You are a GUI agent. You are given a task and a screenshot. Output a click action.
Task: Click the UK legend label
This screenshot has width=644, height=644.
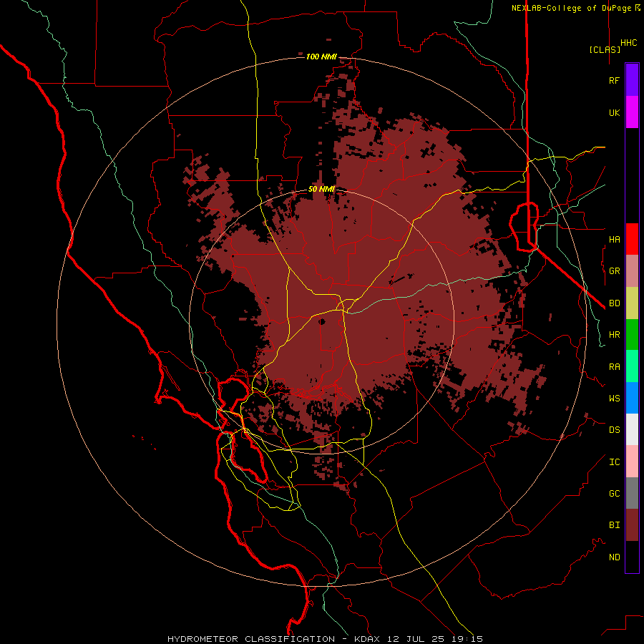coord(614,112)
